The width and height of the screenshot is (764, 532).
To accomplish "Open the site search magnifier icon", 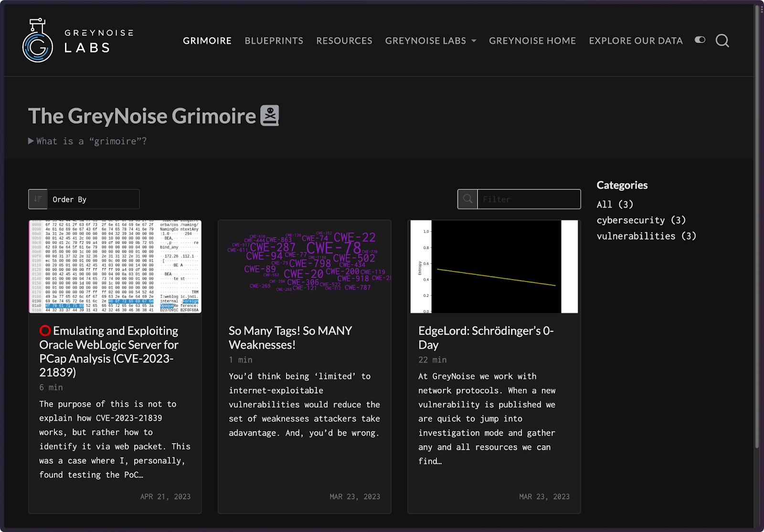I will 722,41.
